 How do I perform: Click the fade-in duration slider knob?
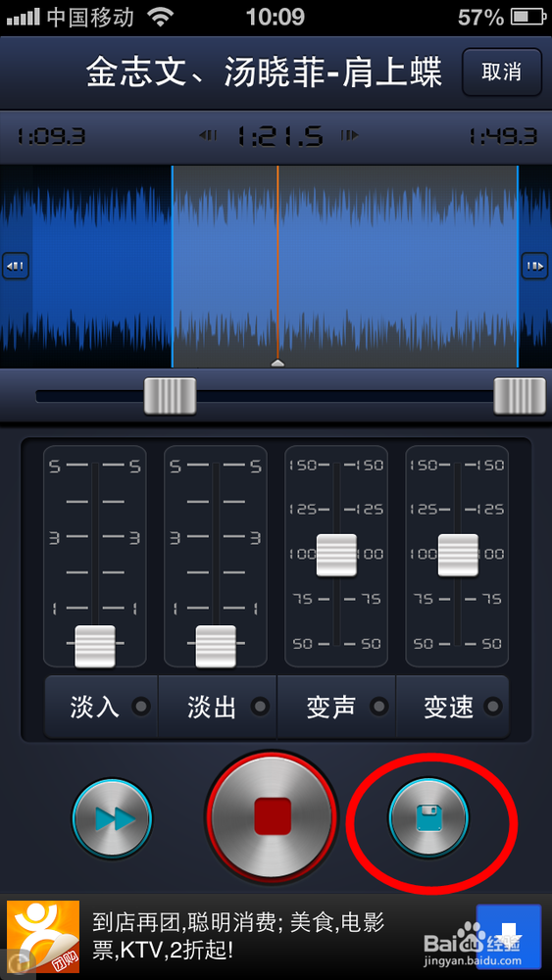coord(95,646)
